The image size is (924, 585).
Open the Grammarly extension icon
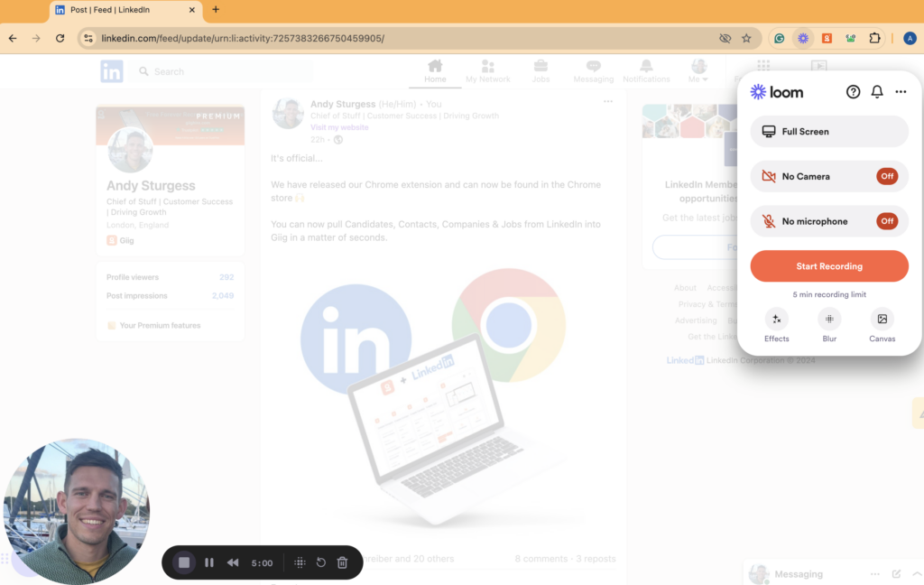point(779,38)
